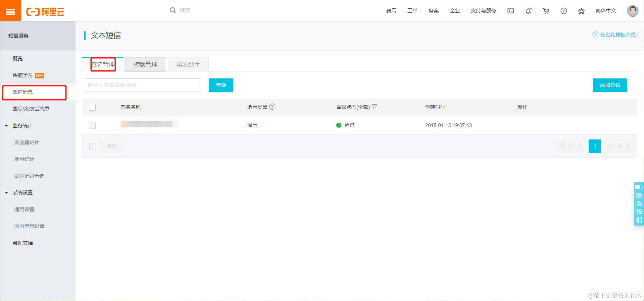Open the user avatar menu
Screen dimensions: 644x301
click(x=633, y=11)
